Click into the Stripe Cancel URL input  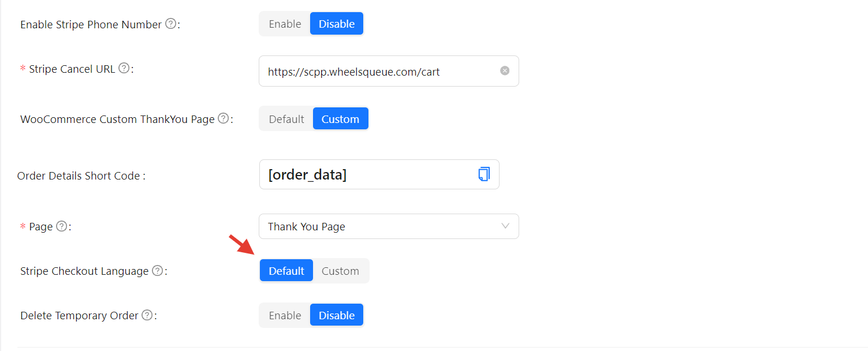[x=375, y=72]
